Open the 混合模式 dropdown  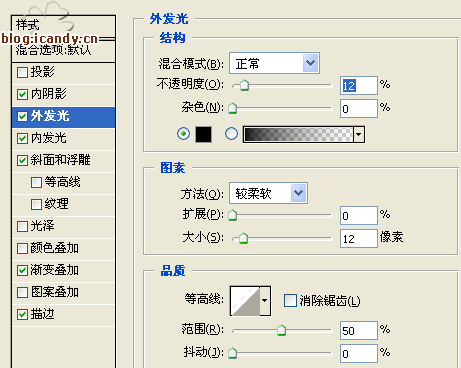(274, 63)
